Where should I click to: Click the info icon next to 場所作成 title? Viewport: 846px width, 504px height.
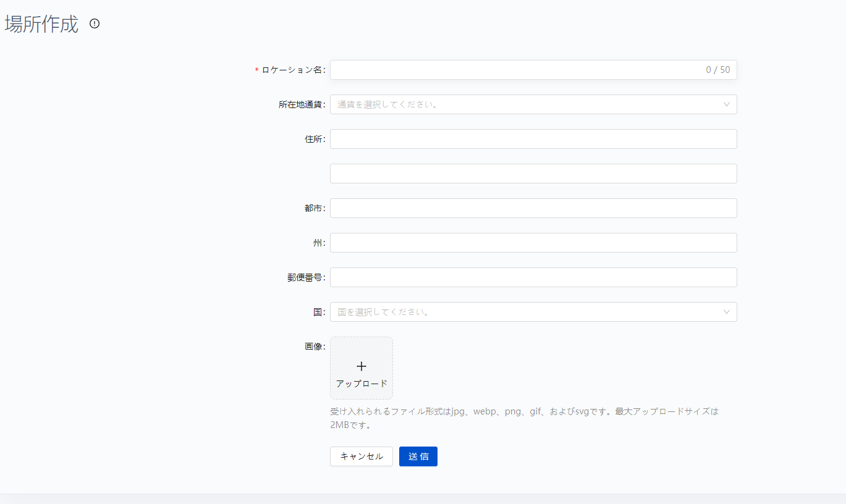[94, 23]
